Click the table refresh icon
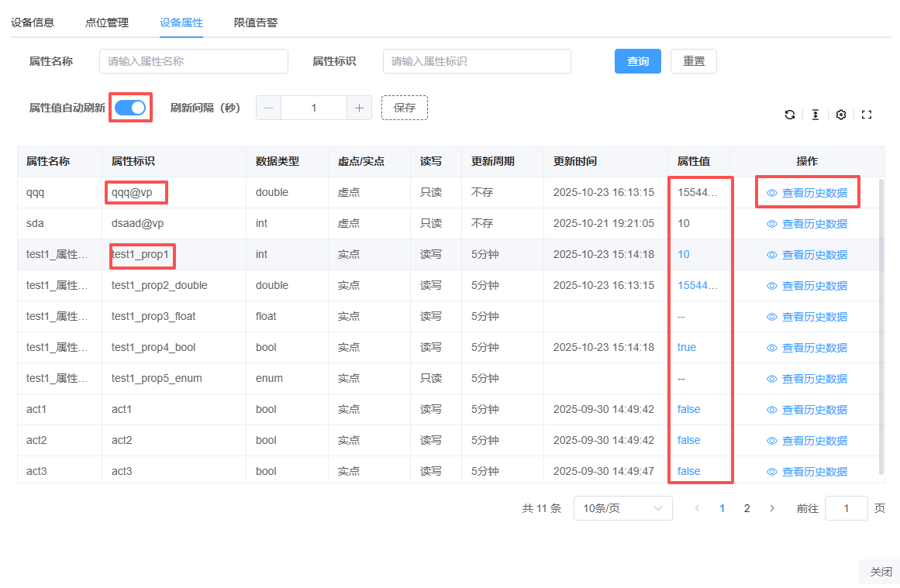 click(x=790, y=115)
